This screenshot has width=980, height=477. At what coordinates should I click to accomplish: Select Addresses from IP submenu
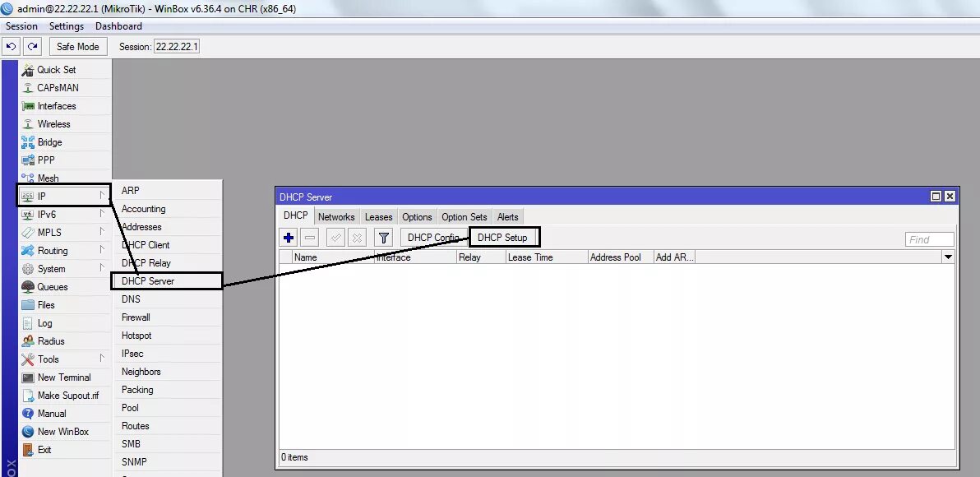[x=141, y=227]
